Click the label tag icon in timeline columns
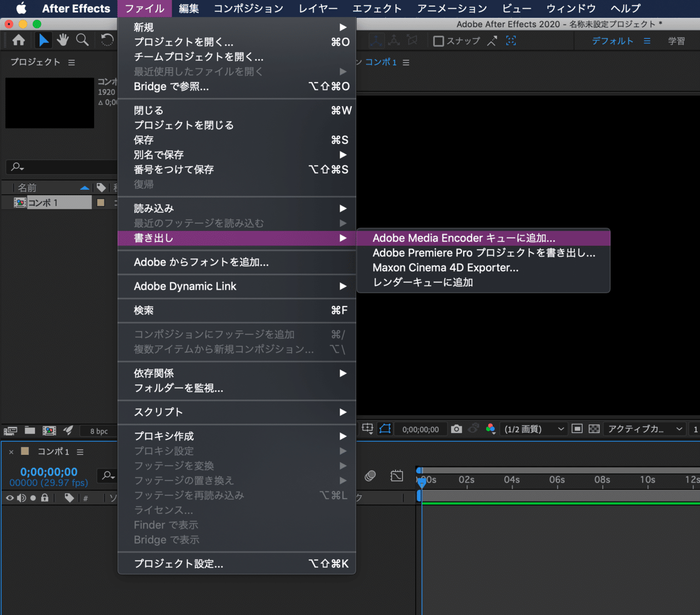This screenshot has height=615, width=700. (x=69, y=497)
